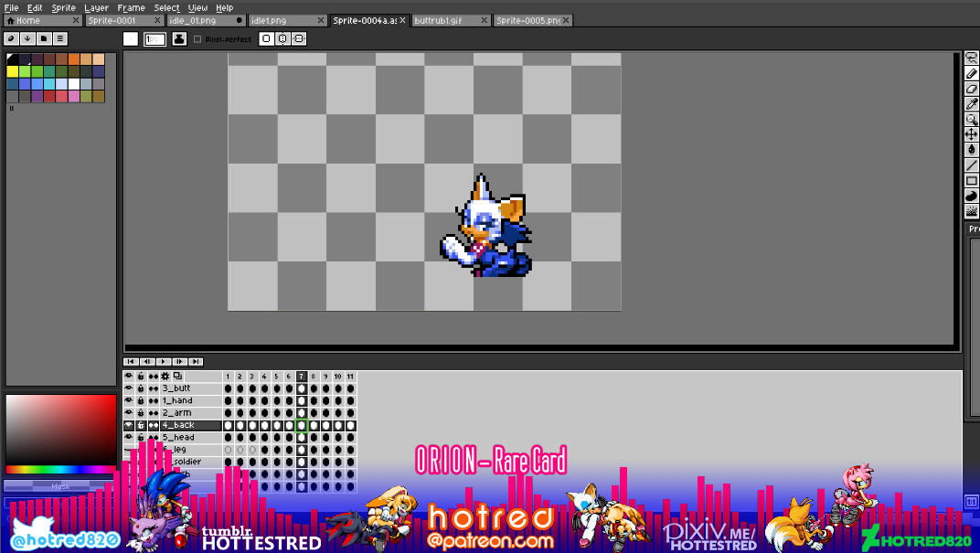Screen dimensions: 980x553
Task: Select the Eraser tool
Action: click(x=971, y=89)
